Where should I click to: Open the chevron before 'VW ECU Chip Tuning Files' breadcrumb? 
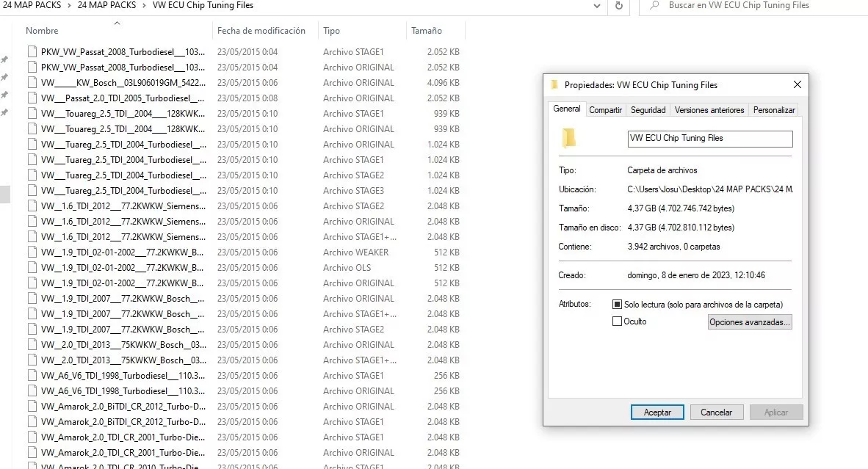pyautogui.click(x=144, y=6)
